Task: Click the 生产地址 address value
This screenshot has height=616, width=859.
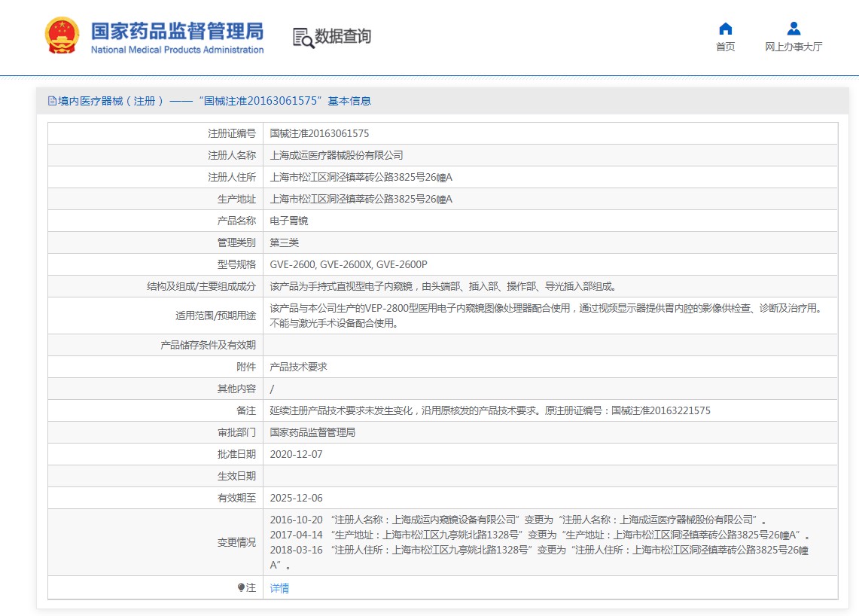Action: (361, 200)
